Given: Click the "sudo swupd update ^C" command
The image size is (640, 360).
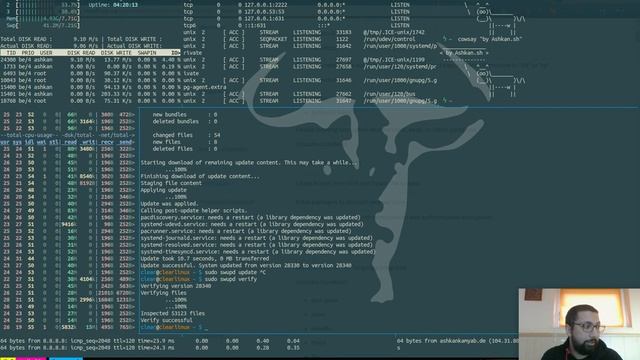Looking at the screenshot, I should [235, 272].
